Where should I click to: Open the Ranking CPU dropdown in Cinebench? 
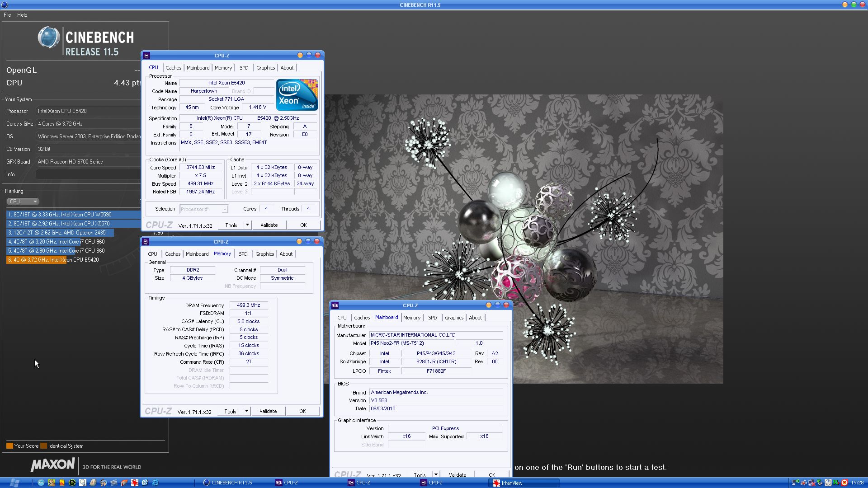(x=23, y=202)
